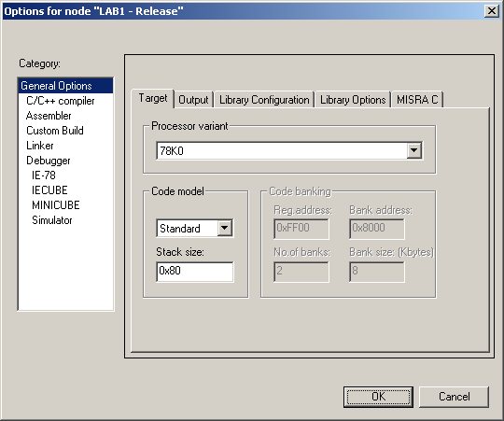Click disabled Bank address field 0x8000
Image resolution: width=504 pixels, height=421 pixels.
[x=377, y=229]
